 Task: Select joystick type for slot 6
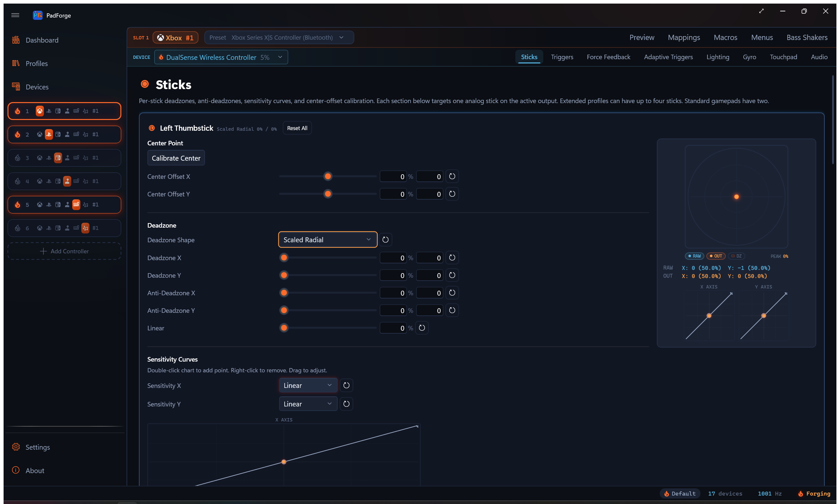67,228
